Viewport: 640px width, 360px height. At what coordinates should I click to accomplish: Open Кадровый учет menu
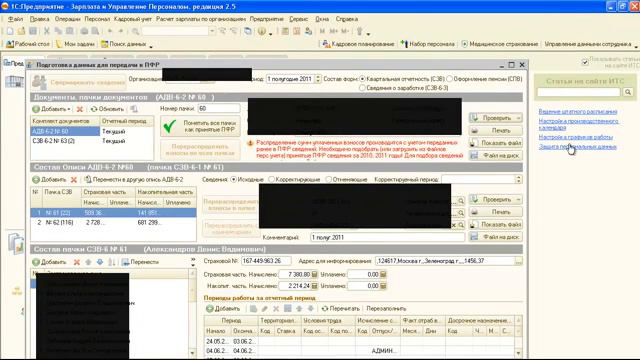click(x=133, y=19)
